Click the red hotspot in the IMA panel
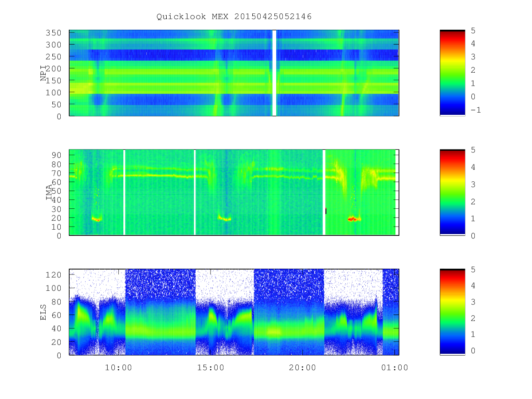The height and width of the screenshot is (399, 532). click(352, 219)
